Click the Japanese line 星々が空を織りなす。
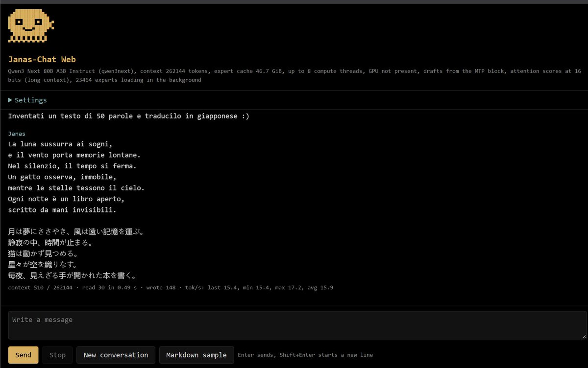This screenshot has height=368, width=588. coord(43,265)
